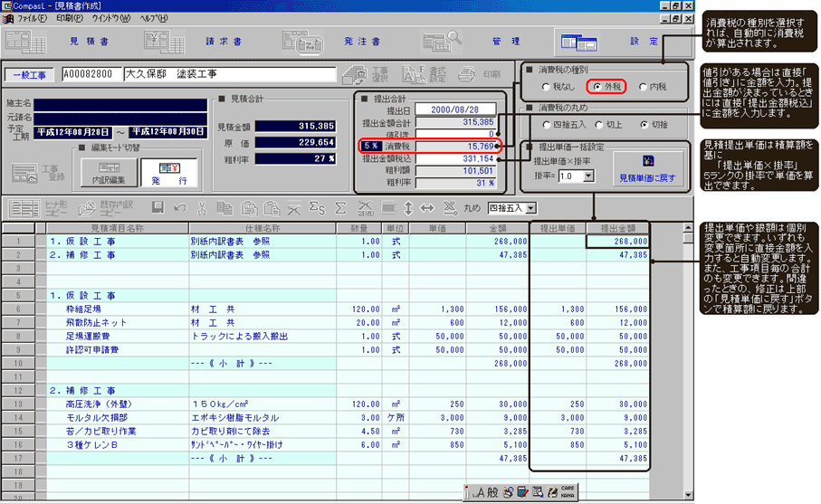Click the 提出単価 column header
Viewport: 821px width, 504px height.
558,228
